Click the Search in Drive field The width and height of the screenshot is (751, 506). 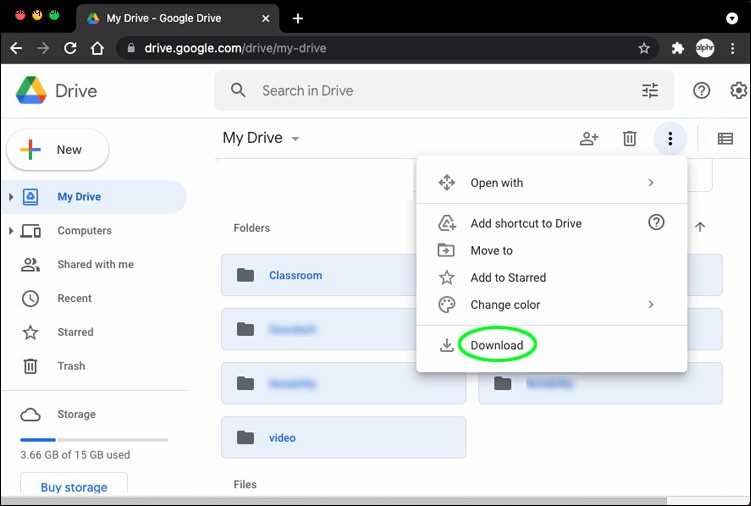(x=444, y=90)
